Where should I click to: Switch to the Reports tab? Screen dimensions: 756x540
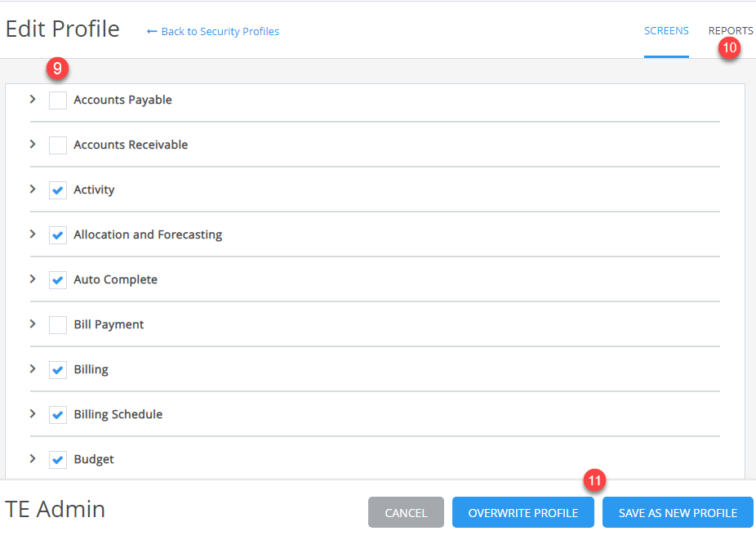731,31
